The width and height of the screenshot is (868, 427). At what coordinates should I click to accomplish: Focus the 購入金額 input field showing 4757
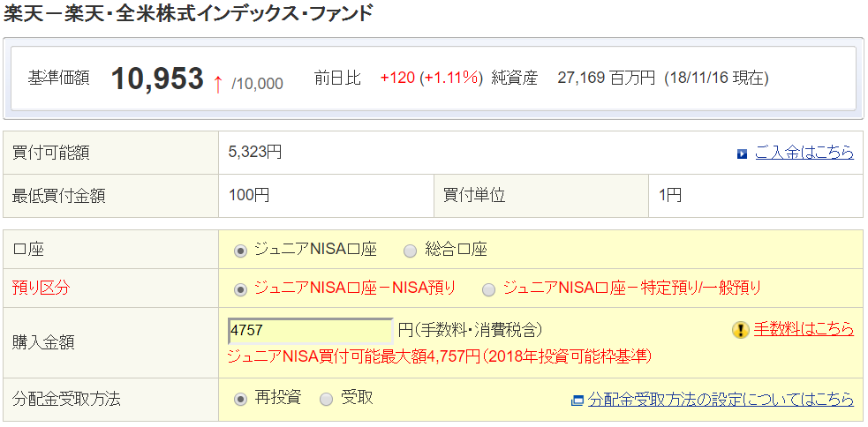[311, 331]
